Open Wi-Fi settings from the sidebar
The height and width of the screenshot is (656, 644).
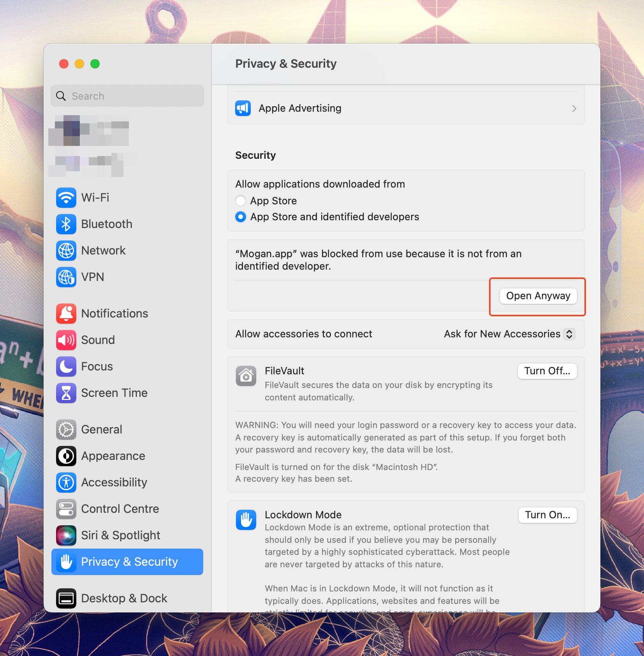pos(95,198)
